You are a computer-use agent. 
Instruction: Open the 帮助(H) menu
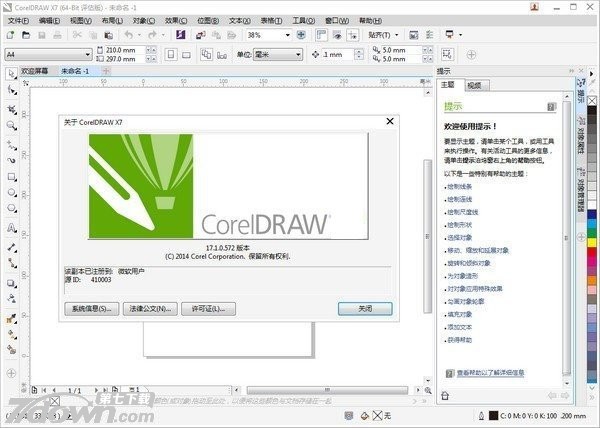370,21
